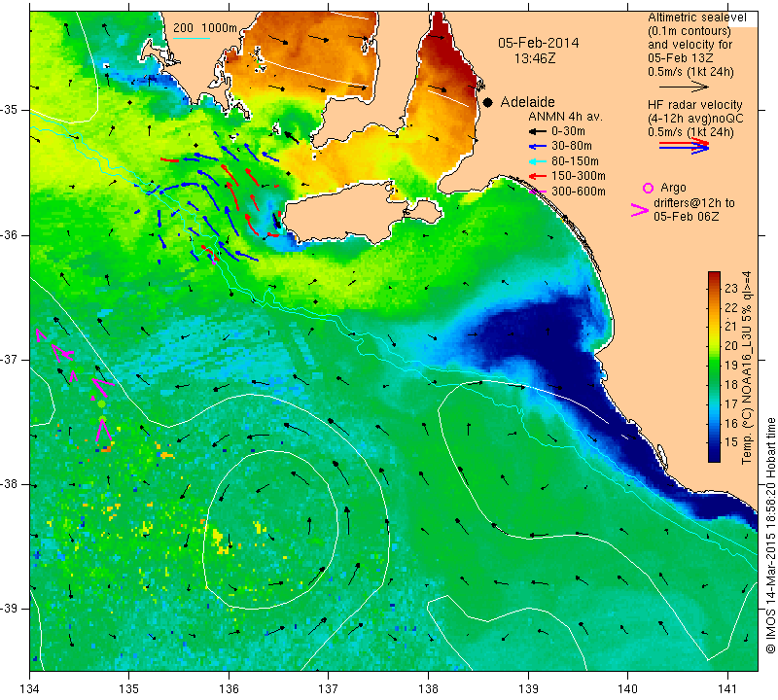Click the longitude 139 axis label
The height and width of the screenshot is (700, 778).
coord(528,688)
